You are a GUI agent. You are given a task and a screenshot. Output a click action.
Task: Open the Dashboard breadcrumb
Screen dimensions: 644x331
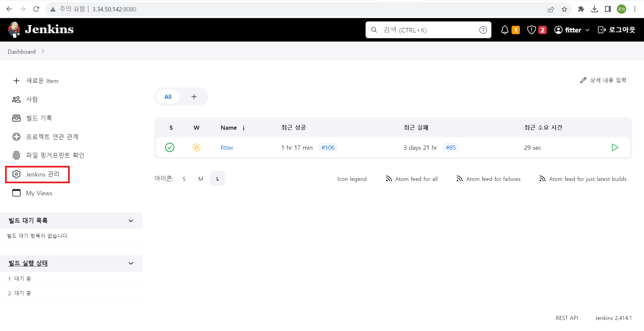pyautogui.click(x=21, y=52)
